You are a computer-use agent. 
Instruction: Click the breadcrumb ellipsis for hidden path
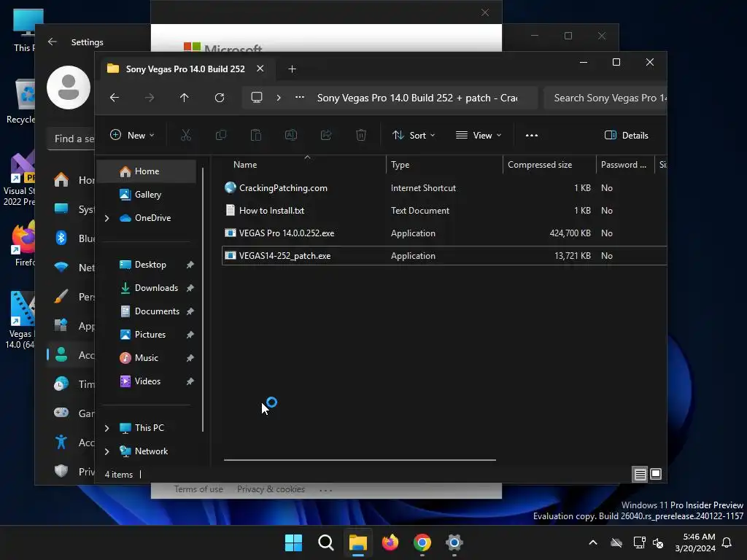click(300, 97)
